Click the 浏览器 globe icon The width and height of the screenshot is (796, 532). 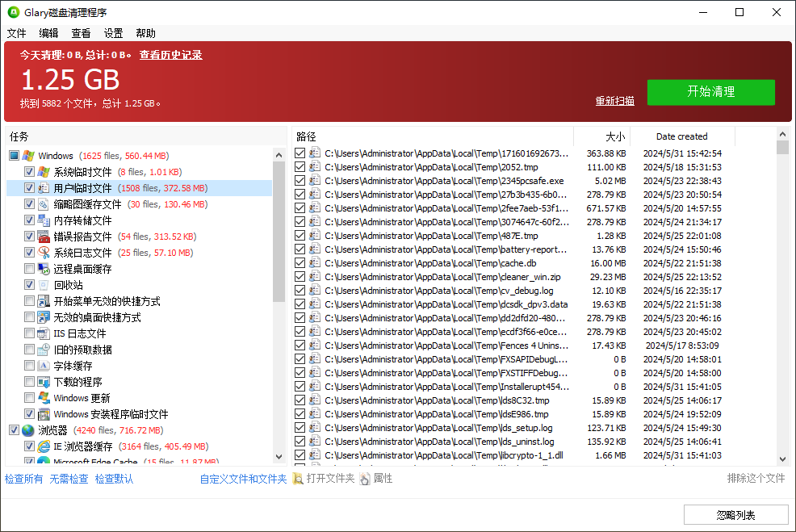click(28, 430)
